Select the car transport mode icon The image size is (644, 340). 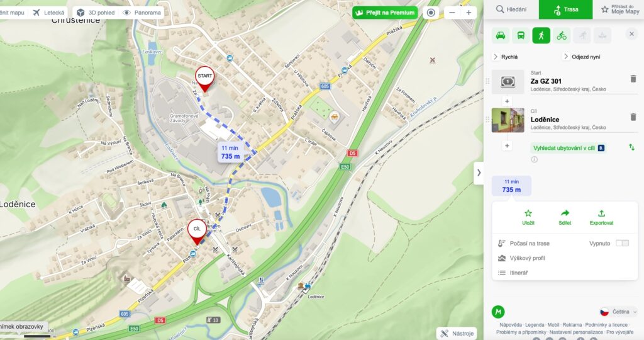click(x=500, y=36)
